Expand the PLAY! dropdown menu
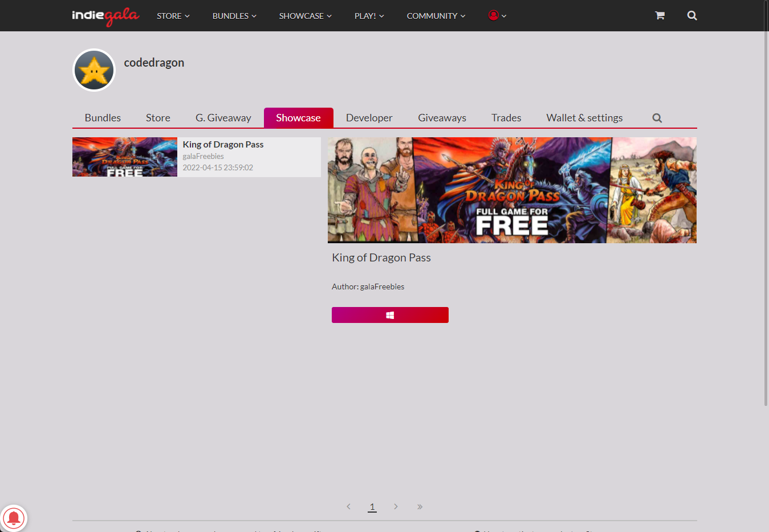This screenshot has width=769, height=532. tap(369, 16)
